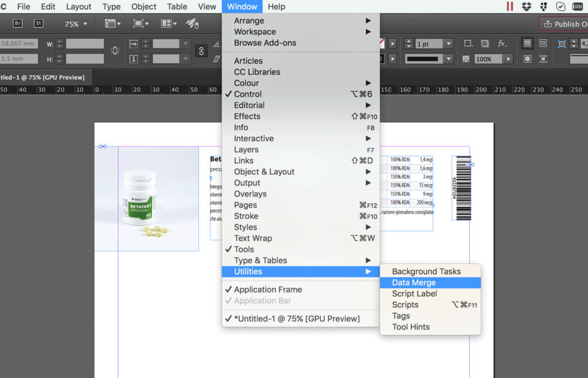Image resolution: width=588 pixels, height=378 pixels.
Task: Select the Betafast bottle image on page
Action: [146, 198]
